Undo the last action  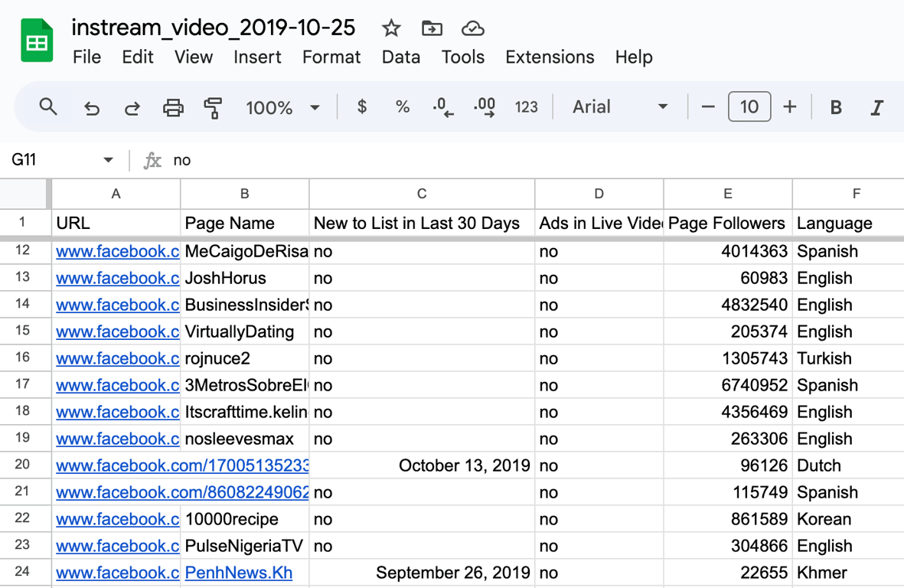91,107
